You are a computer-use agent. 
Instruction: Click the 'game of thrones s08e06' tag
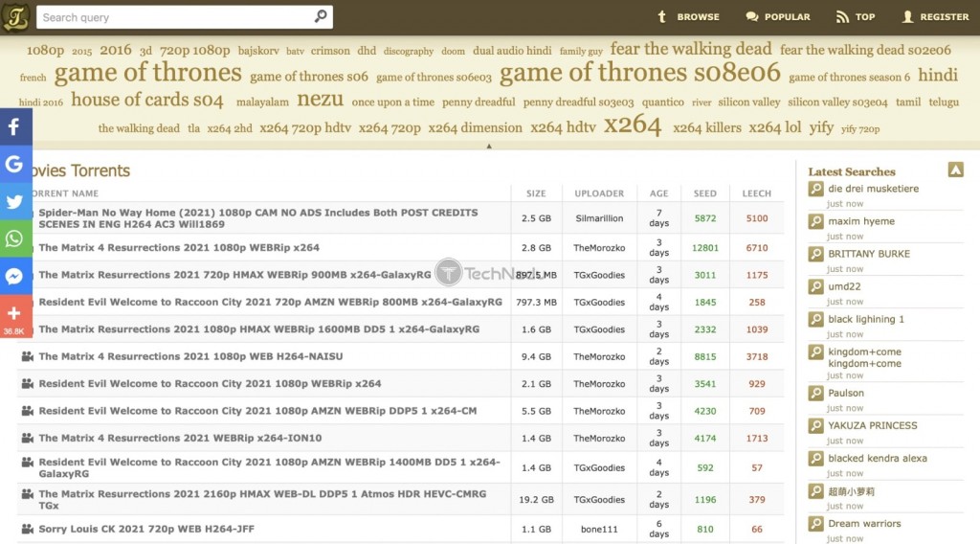pos(640,73)
